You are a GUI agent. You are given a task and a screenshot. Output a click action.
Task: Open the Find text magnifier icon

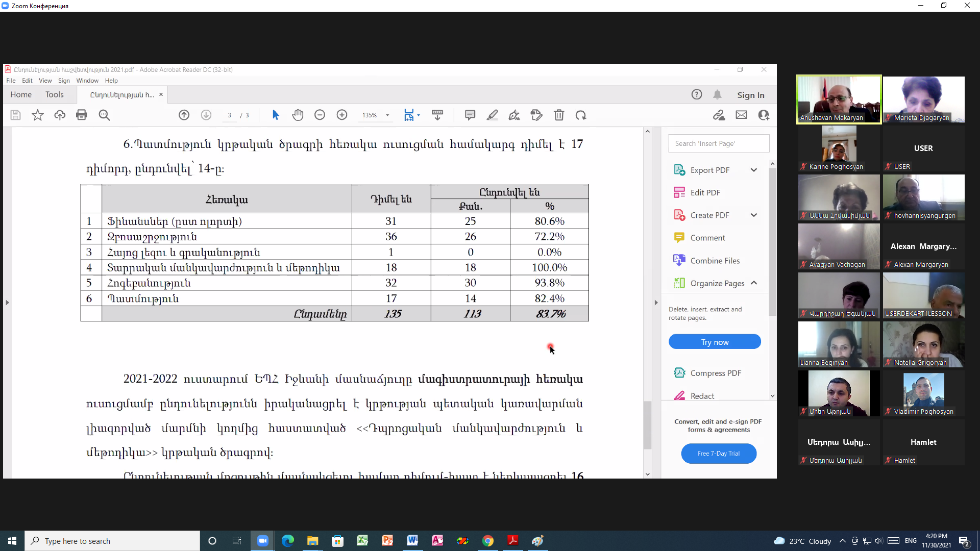(x=104, y=115)
